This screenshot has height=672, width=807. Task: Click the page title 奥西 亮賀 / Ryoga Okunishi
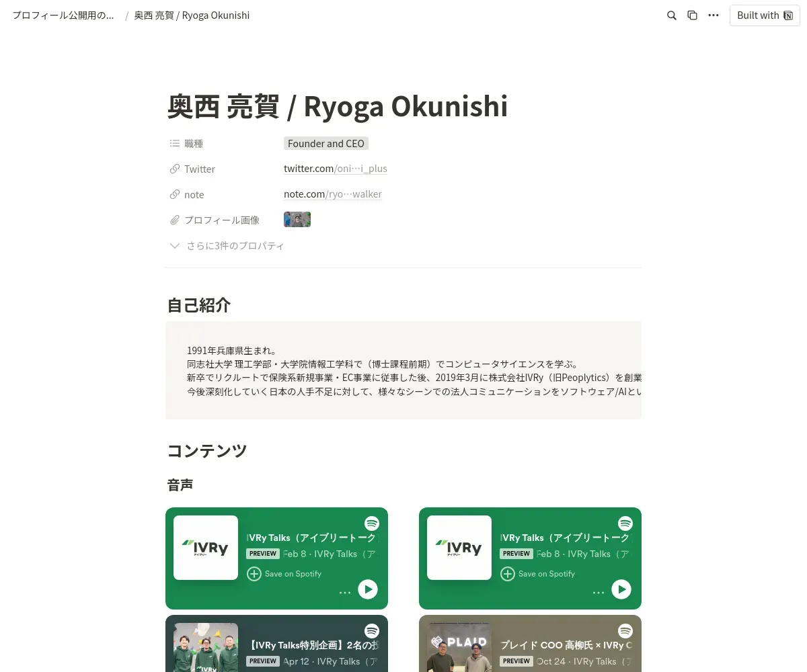pos(338,106)
